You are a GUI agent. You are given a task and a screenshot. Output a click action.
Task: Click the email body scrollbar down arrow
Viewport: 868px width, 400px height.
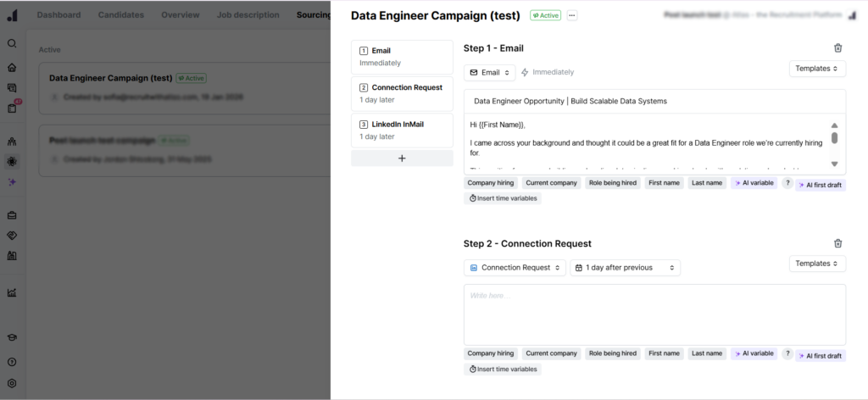coord(834,164)
